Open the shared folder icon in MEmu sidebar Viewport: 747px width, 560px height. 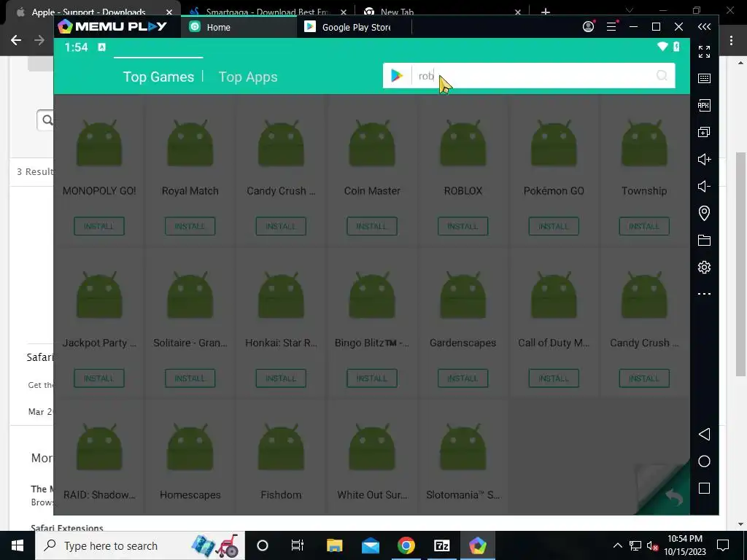click(704, 240)
